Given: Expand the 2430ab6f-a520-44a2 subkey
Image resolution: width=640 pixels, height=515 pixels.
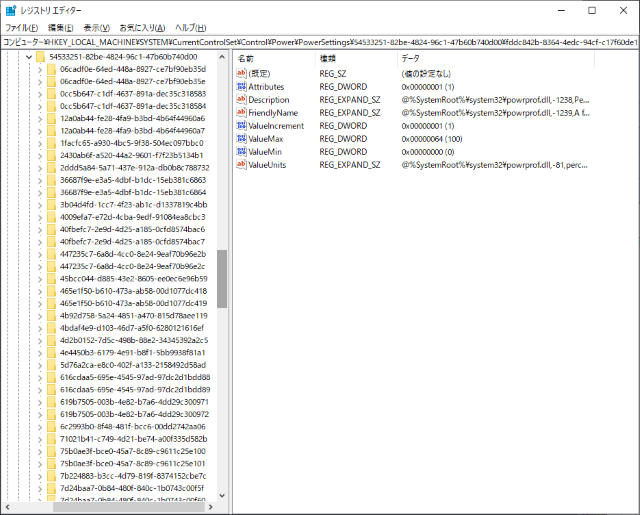Looking at the screenshot, I should tap(39, 156).
